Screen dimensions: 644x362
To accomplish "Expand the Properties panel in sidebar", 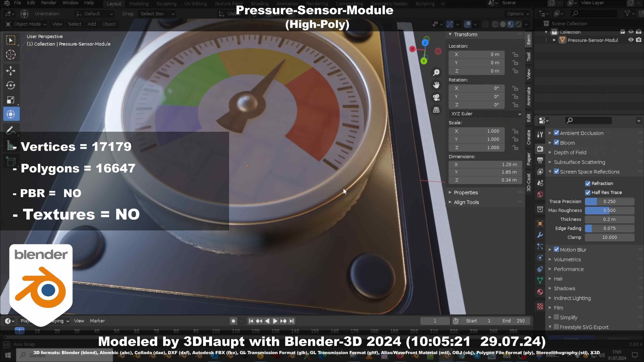I will (466, 193).
